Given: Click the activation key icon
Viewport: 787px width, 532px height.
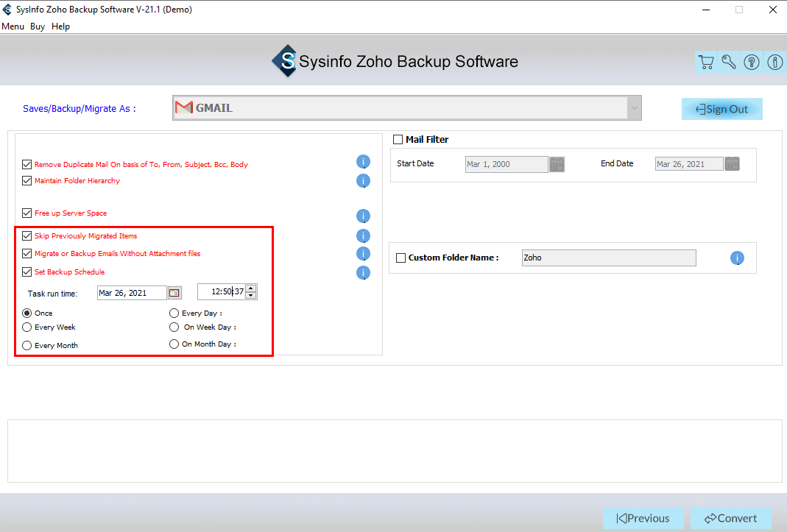Looking at the screenshot, I should pyautogui.click(x=729, y=62).
